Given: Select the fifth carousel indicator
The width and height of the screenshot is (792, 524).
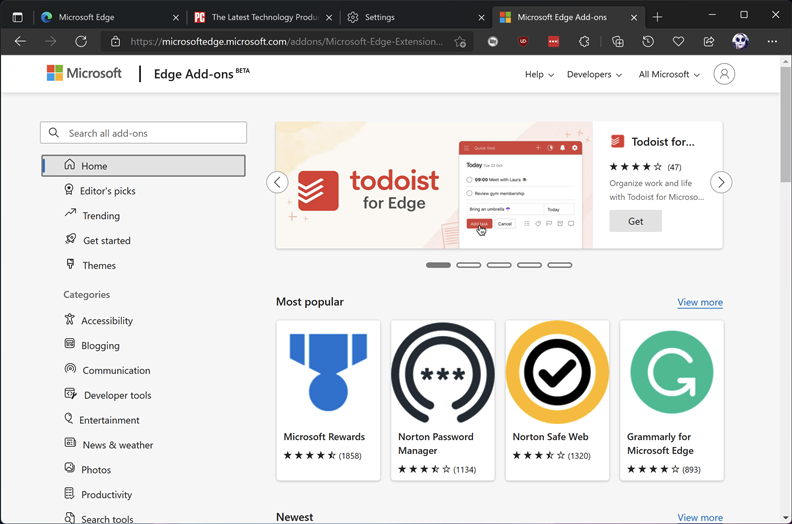Looking at the screenshot, I should click(560, 265).
